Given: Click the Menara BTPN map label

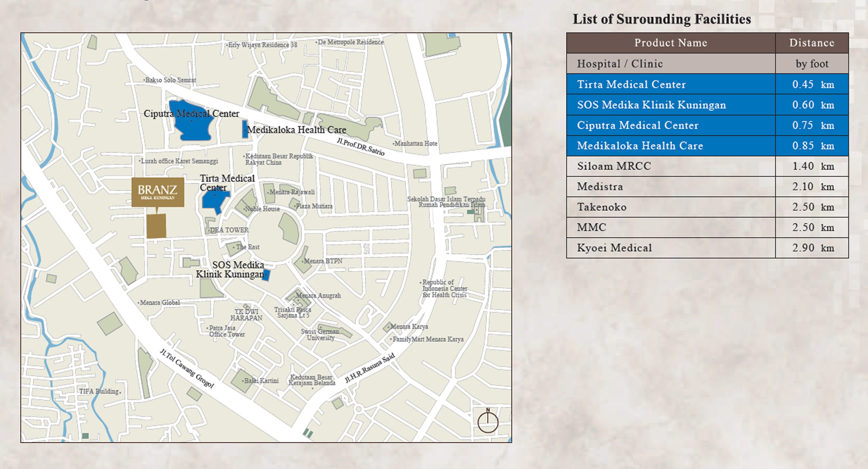Looking at the screenshot, I should click(322, 261).
